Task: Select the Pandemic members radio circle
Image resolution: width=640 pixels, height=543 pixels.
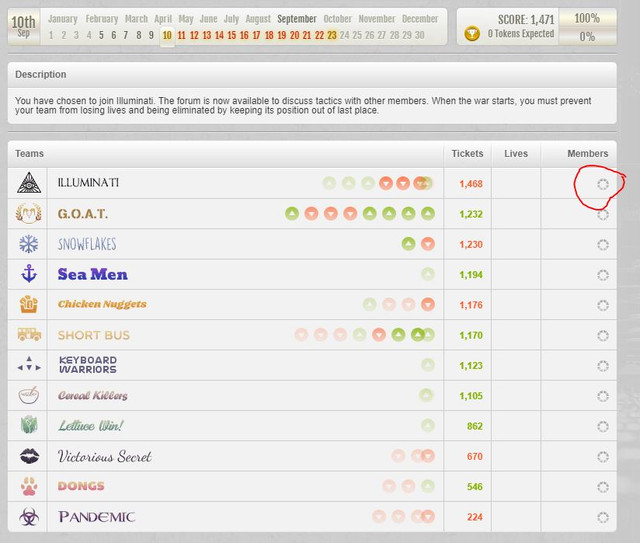Action: click(602, 517)
